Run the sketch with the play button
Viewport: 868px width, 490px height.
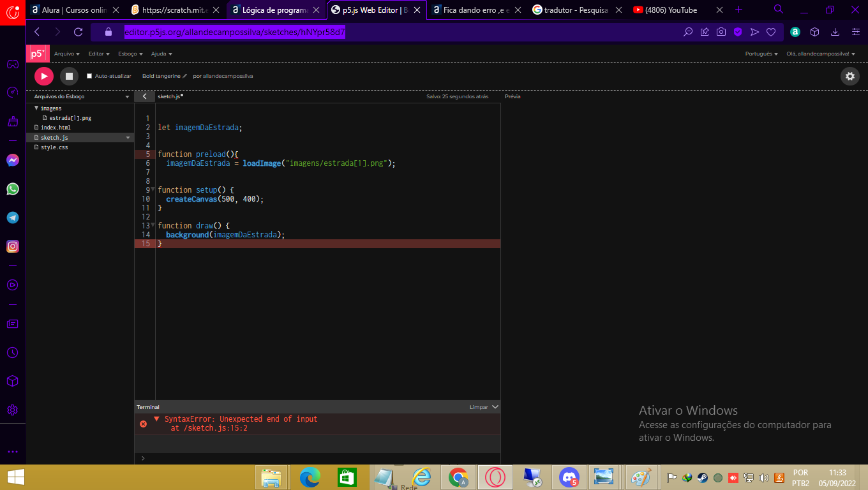44,76
